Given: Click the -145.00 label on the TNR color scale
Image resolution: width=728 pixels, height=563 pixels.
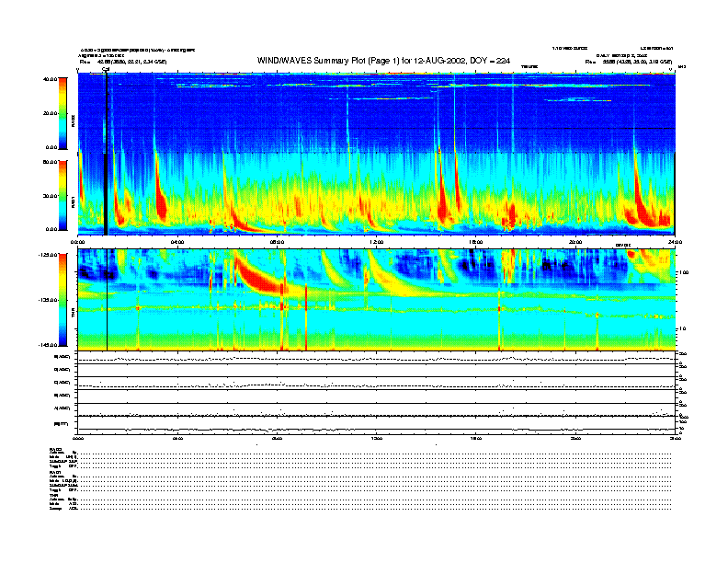Looking at the screenshot, I should coord(48,345).
